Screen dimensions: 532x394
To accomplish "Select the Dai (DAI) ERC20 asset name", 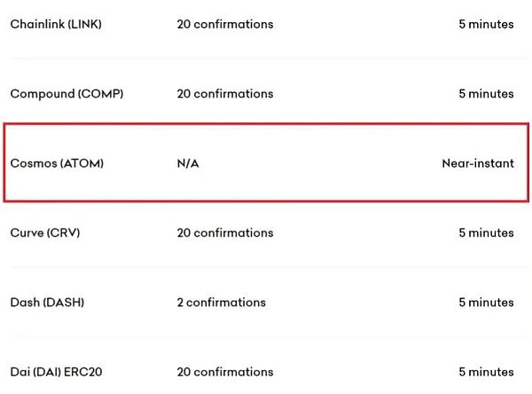I will pyautogui.click(x=56, y=372).
